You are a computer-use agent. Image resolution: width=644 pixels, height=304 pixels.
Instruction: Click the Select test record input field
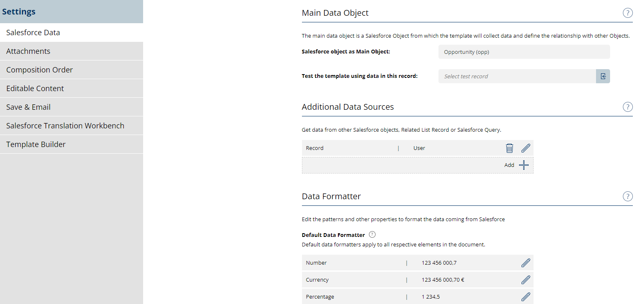(517, 76)
